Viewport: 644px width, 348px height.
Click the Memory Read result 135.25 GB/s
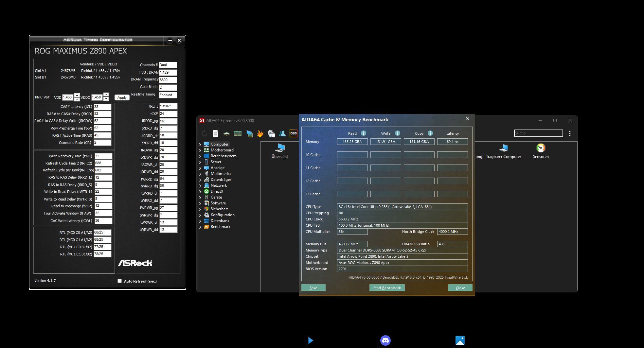point(352,142)
